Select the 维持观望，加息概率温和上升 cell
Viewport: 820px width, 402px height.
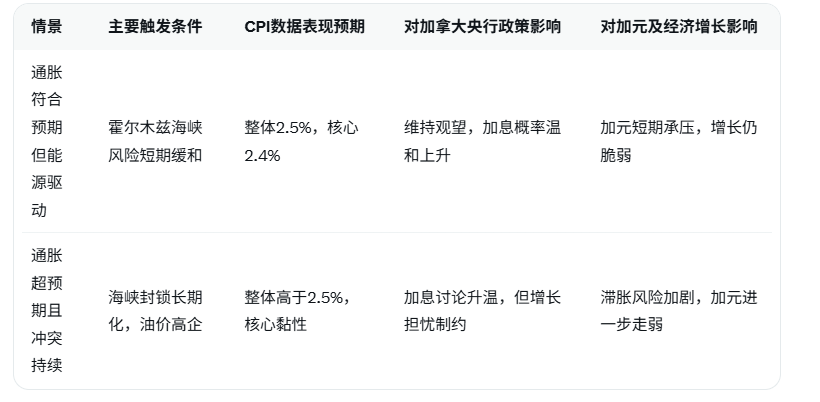[x=482, y=142]
